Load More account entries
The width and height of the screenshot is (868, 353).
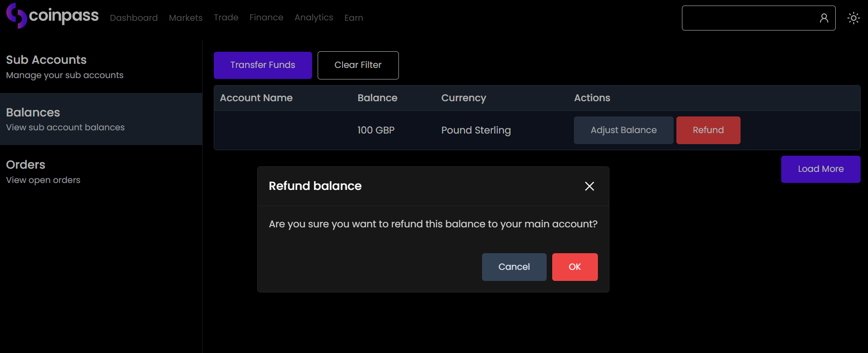click(820, 169)
